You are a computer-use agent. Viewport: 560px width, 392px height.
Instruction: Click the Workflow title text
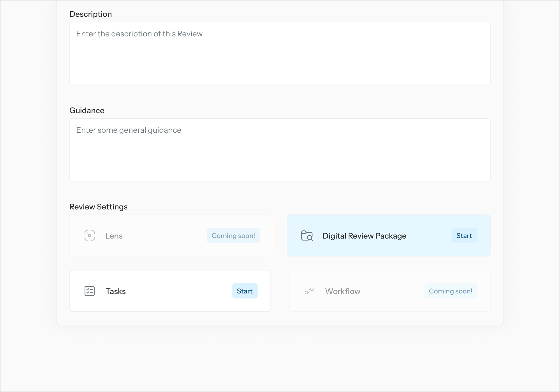[343, 291]
